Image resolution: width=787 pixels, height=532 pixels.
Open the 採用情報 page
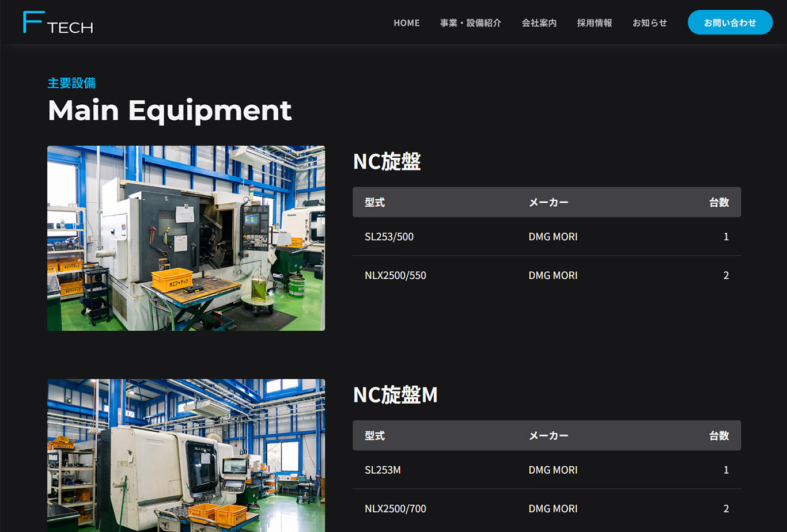click(x=594, y=23)
